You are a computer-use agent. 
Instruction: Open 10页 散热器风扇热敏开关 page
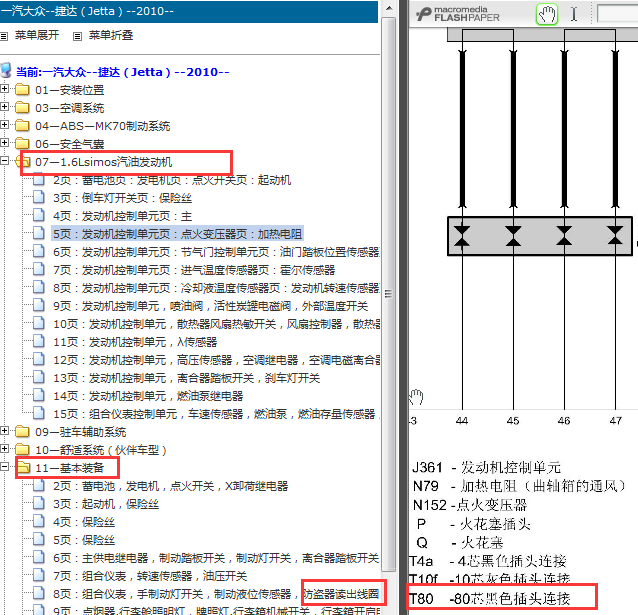[216, 324]
